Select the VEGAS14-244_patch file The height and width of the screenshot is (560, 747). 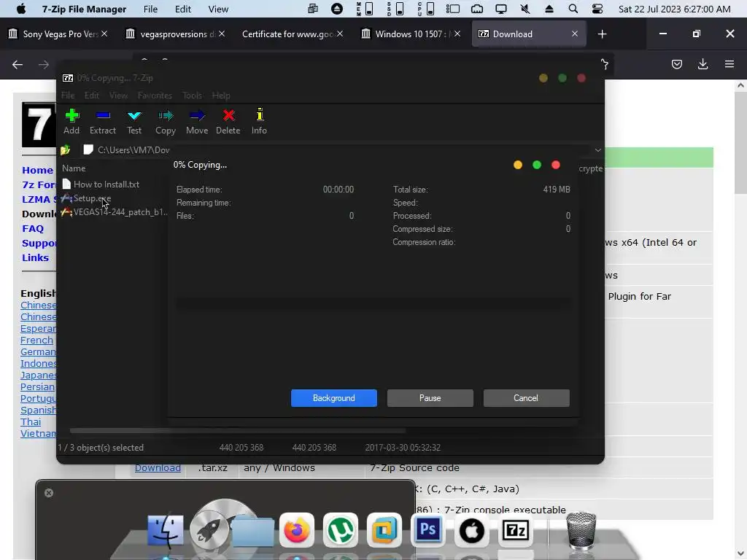tap(115, 212)
